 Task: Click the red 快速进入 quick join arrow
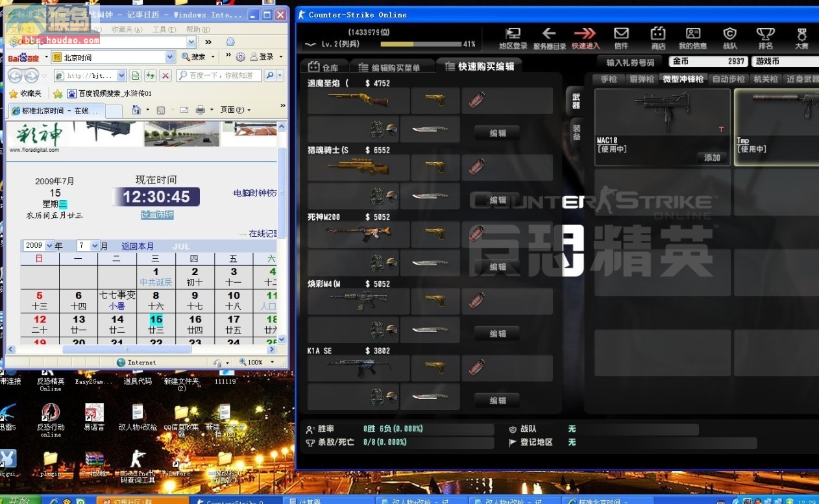pos(585,38)
